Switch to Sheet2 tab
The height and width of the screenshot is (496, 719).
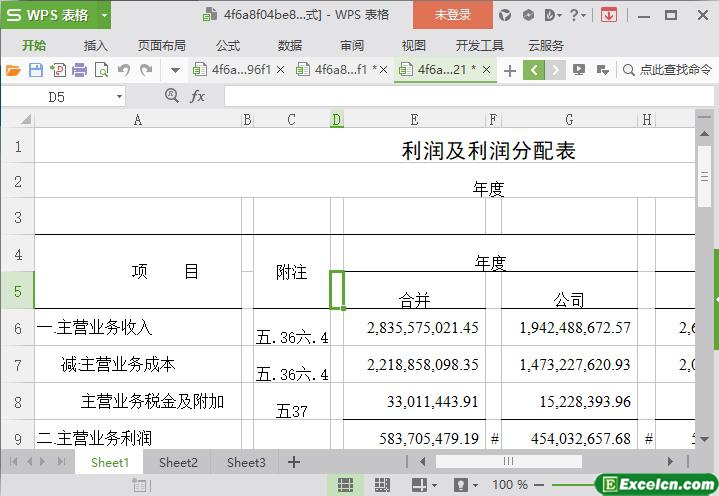(178, 462)
